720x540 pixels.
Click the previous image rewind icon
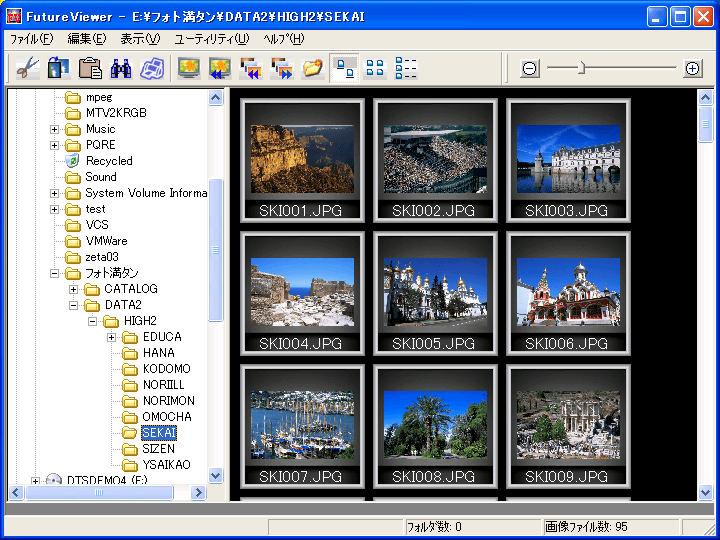coord(251,68)
